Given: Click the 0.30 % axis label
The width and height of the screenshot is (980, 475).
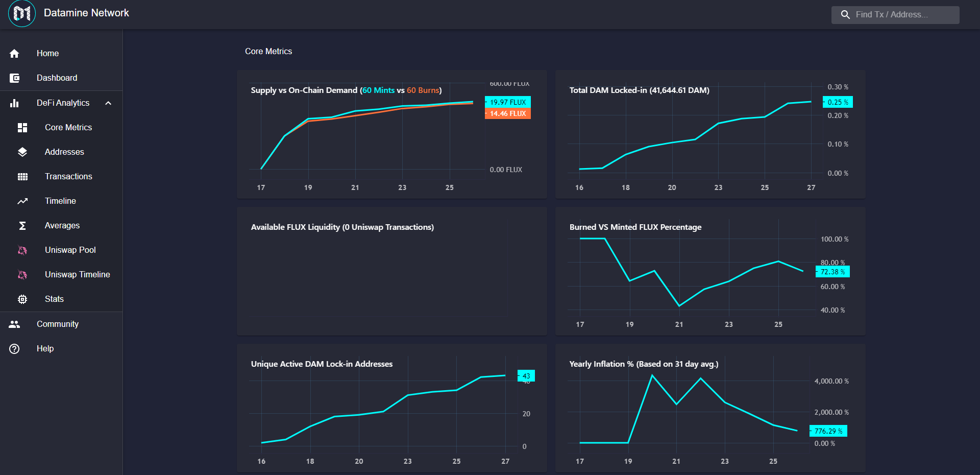Looking at the screenshot, I should (x=838, y=87).
